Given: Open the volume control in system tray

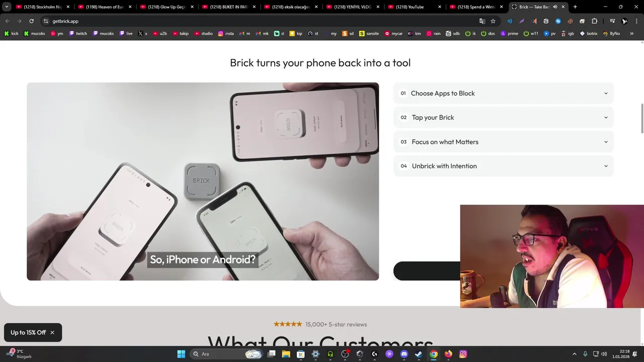Looking at the screenshot, I should pyautogui.click(x=604, y=354).
